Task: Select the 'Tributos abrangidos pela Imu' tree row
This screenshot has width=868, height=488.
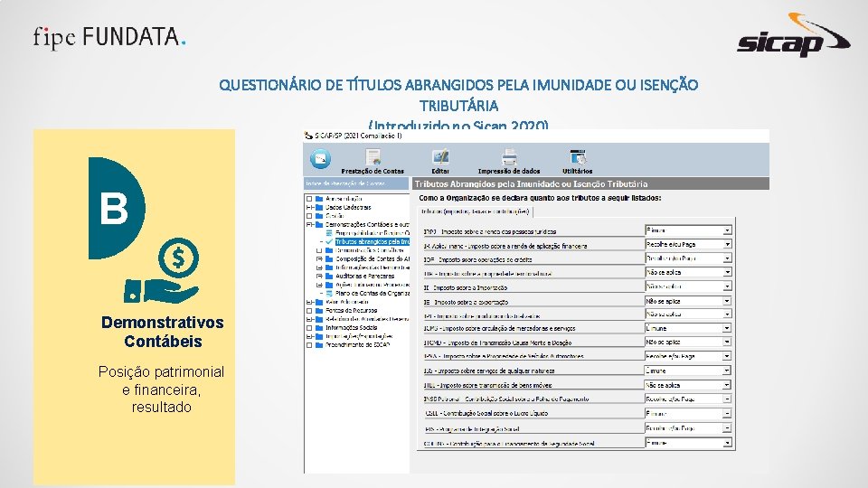Action: [x=373, y=242]
